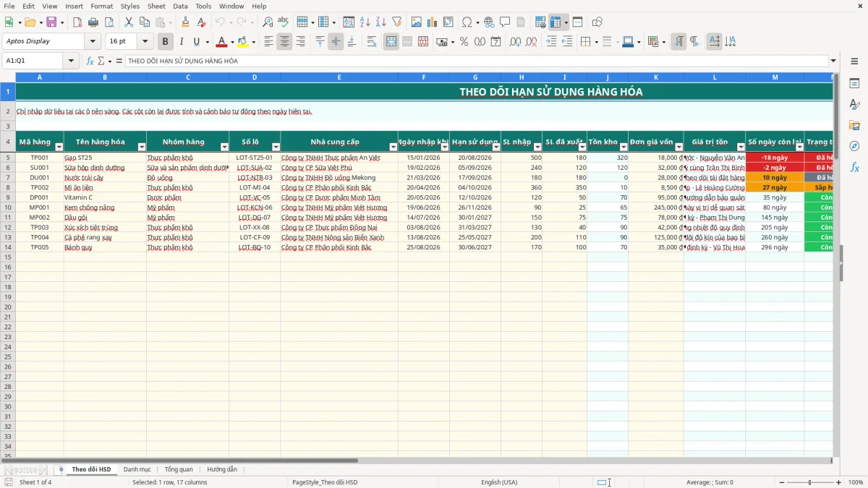Open the File menu
The height and width of the screenshot is (488, 868).
(x=9, y=6)
